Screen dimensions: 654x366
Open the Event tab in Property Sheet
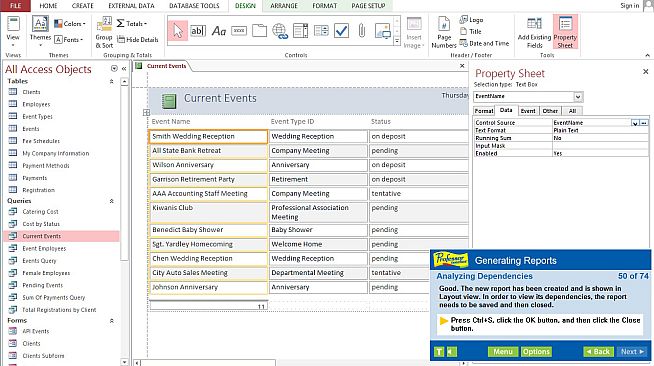point(528,111)
